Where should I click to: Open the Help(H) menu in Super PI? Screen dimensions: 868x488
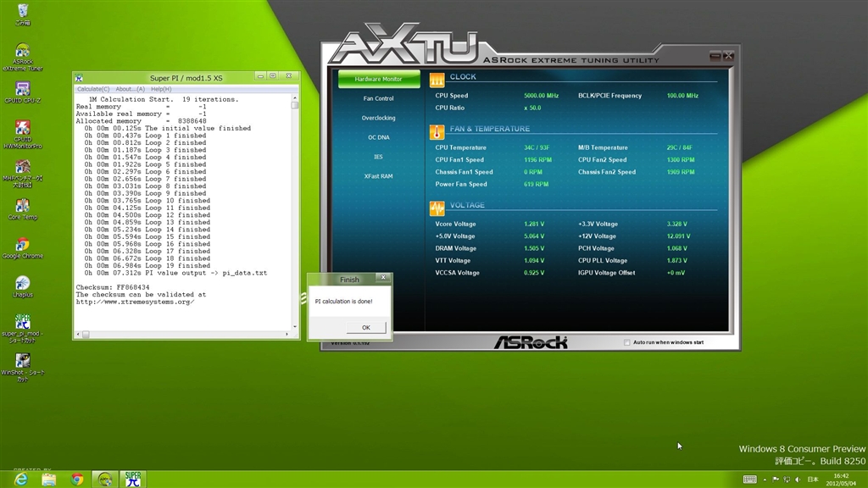161,89
